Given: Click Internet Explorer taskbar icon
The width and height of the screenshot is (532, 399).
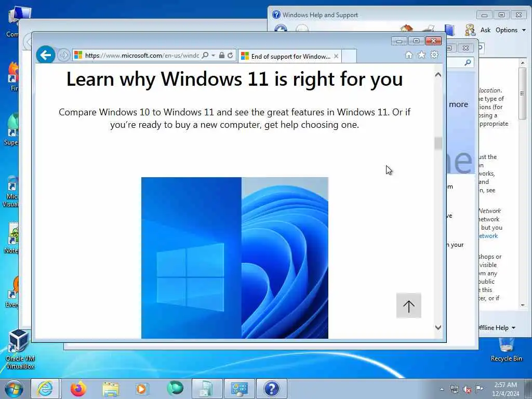Looking at the screenshot, I should click(45, 389).
